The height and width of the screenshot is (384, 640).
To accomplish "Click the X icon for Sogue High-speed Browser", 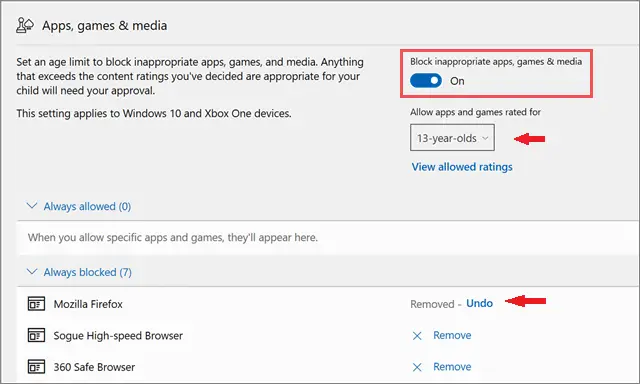I will pos(417,336).
